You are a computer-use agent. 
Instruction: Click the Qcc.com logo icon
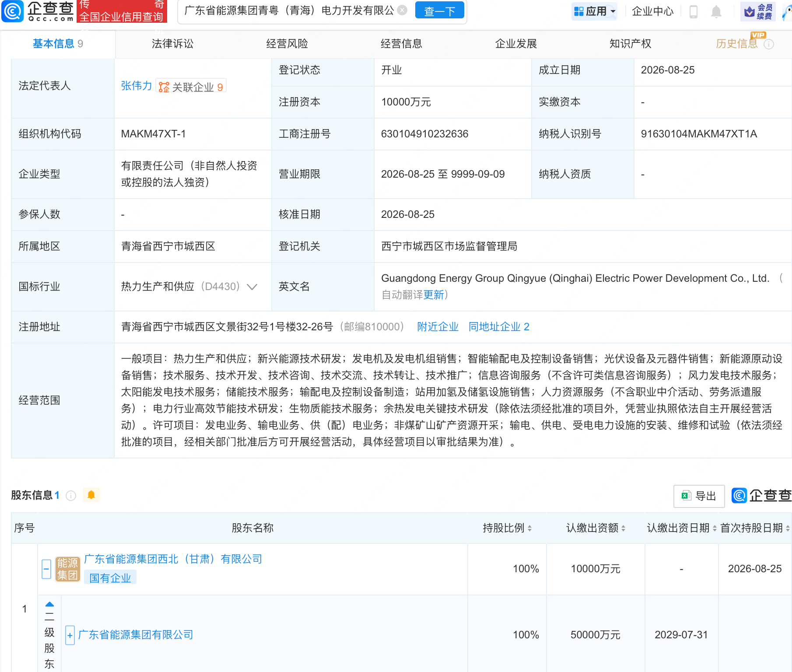(13, 11)
